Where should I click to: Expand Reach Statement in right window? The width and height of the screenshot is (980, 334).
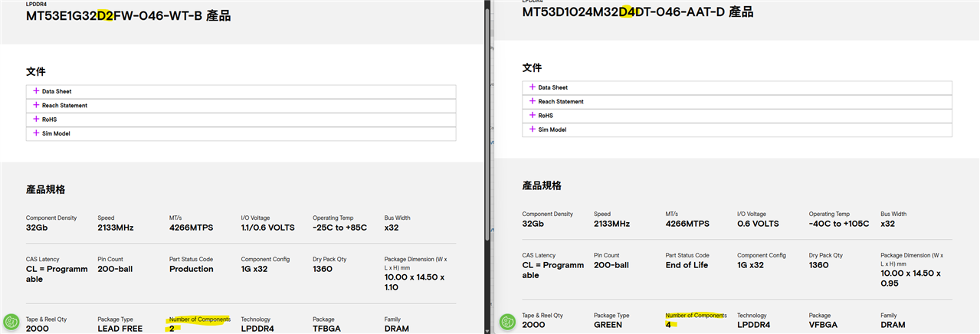pos(737,102)
